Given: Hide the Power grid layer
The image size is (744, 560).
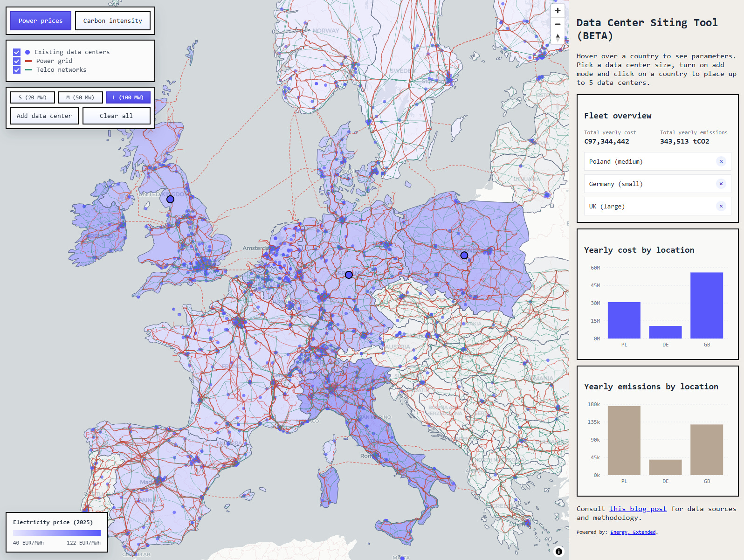Looking at the screenshot, I should pyautogui.click(x=17, y=61).
